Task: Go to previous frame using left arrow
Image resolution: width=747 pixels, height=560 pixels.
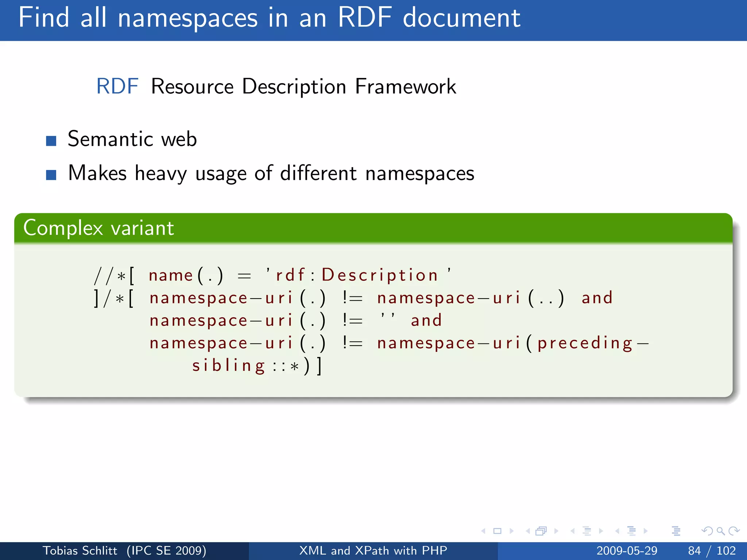Action: click(x=527, y=531)
